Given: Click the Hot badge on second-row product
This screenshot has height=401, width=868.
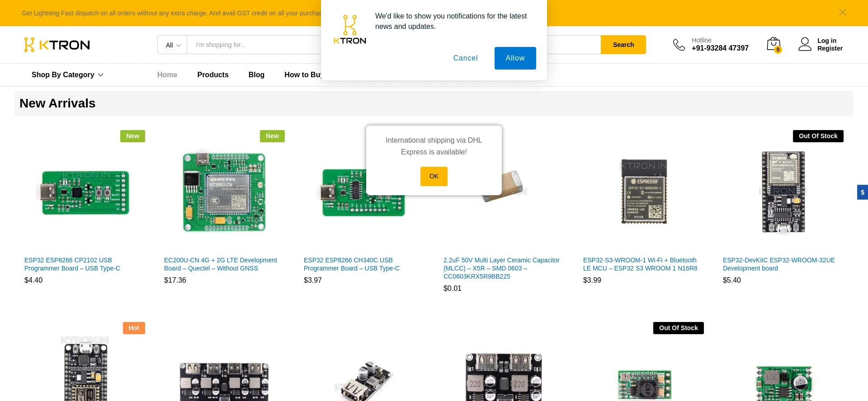Looking at the screenshot, I should (x=134, y=328).
